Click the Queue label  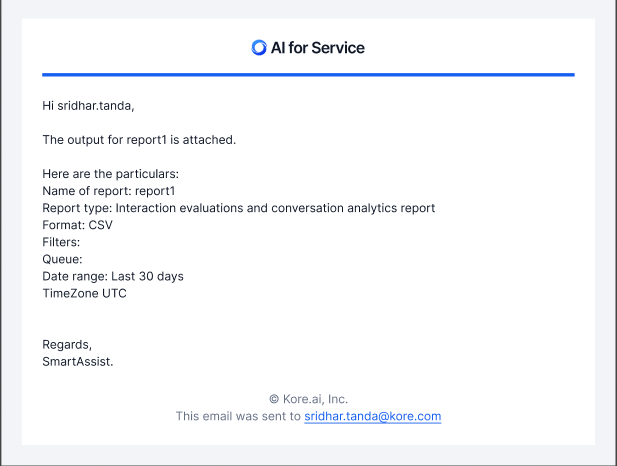click(x=62, y=259)
